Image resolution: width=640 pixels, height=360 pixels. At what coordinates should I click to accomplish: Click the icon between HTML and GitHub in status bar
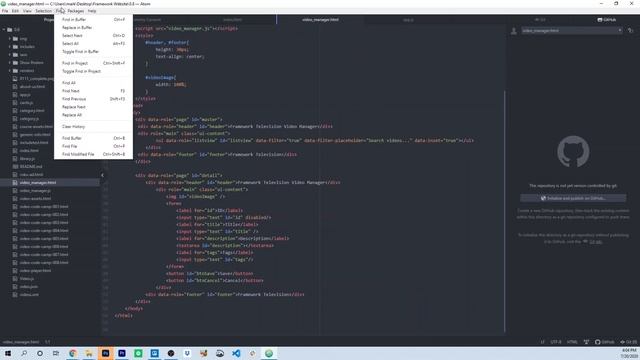pyautogui.click(x=586, y=342)
